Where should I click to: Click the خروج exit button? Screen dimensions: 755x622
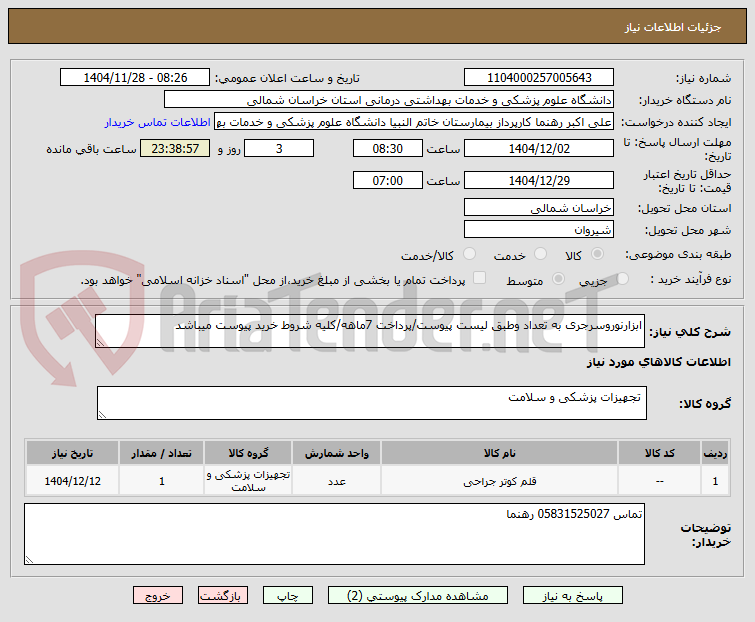[158, 596]
